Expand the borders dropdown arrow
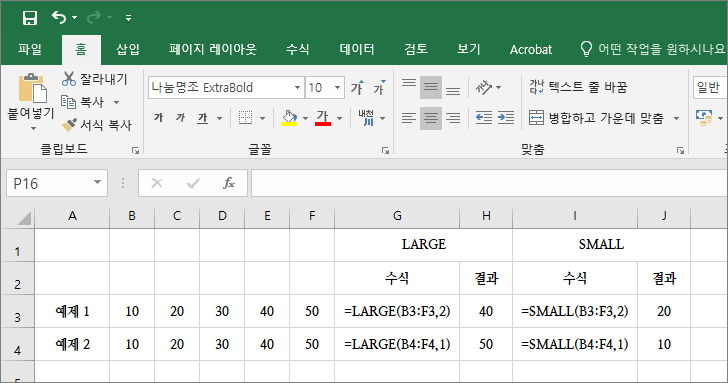 click(262, 118)
